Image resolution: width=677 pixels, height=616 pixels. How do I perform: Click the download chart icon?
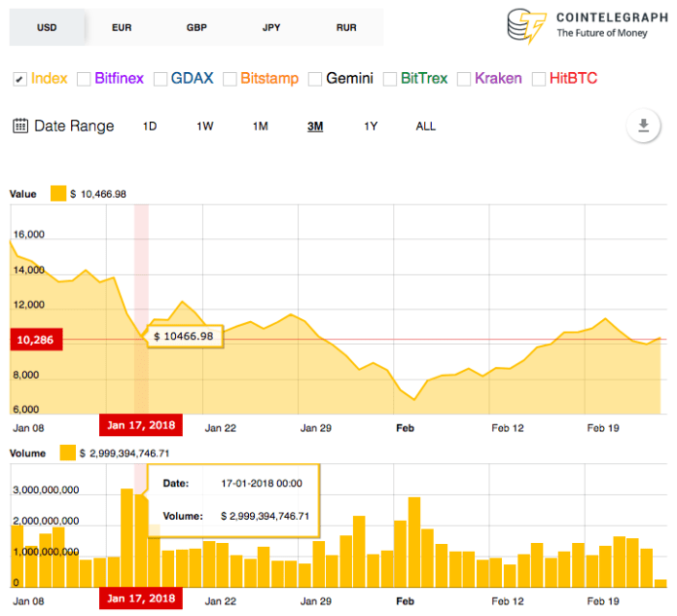coord(643,126)
